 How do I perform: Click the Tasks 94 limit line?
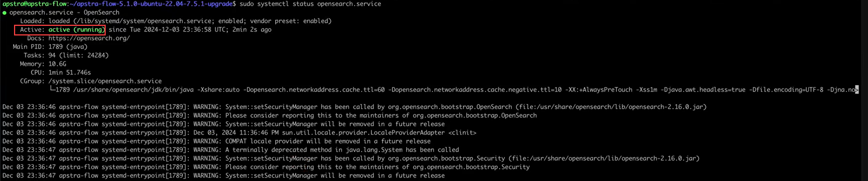(x=78, y=55)
